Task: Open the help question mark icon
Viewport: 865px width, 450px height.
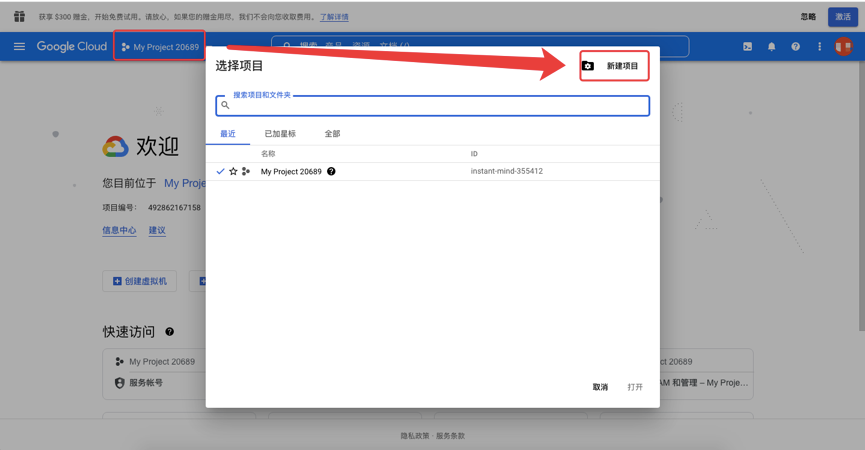Action: 795,47
